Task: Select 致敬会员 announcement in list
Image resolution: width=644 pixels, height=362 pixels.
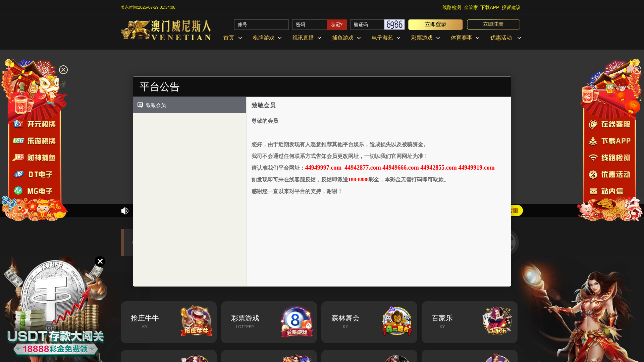Action: coord(190,105)
